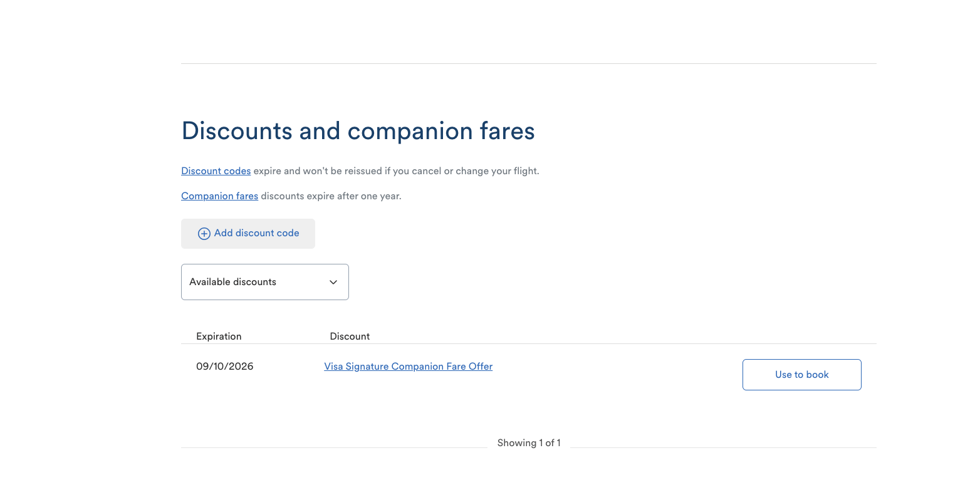Select the Discount column header

pos(350,337)
